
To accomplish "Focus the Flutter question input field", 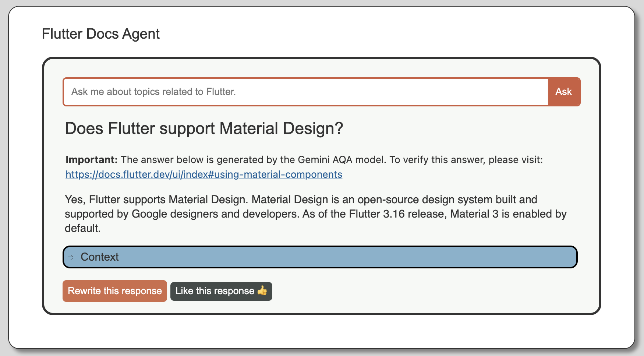I will point(305,92).
